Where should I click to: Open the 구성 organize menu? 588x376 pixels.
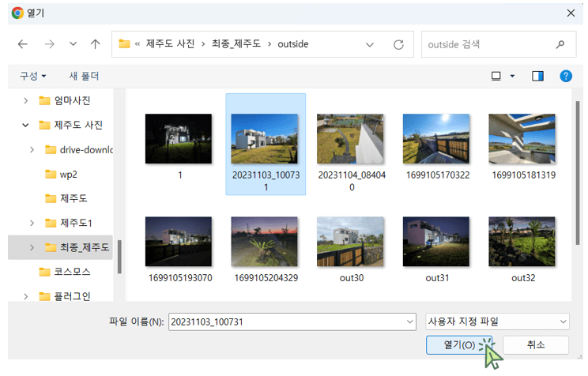coord(33,76)
